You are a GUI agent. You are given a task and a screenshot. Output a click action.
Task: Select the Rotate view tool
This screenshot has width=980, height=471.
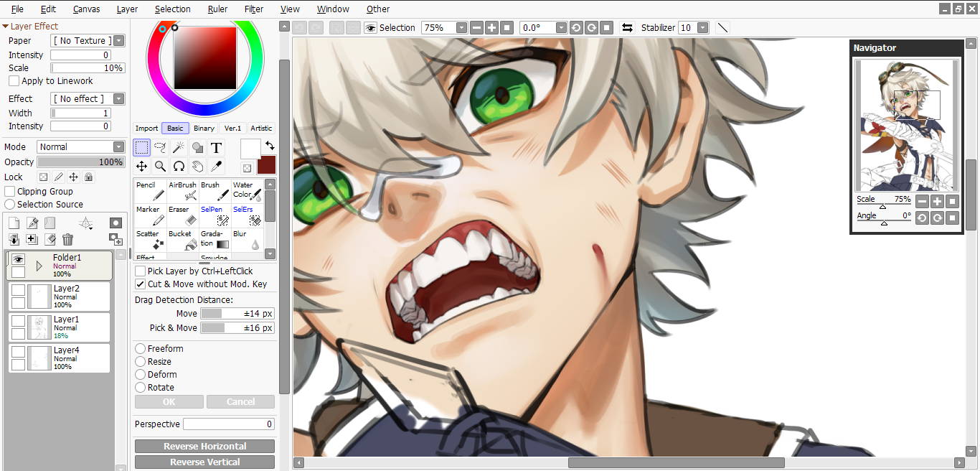[179, 167]
